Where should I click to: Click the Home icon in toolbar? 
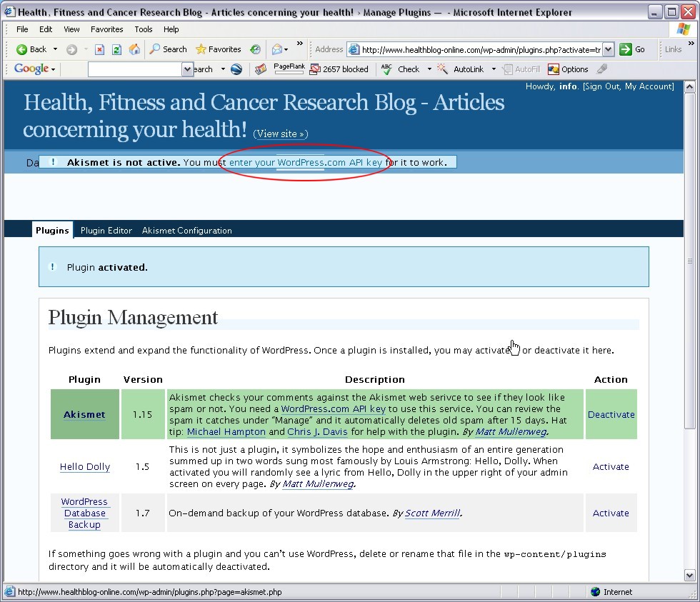point(134,49)
